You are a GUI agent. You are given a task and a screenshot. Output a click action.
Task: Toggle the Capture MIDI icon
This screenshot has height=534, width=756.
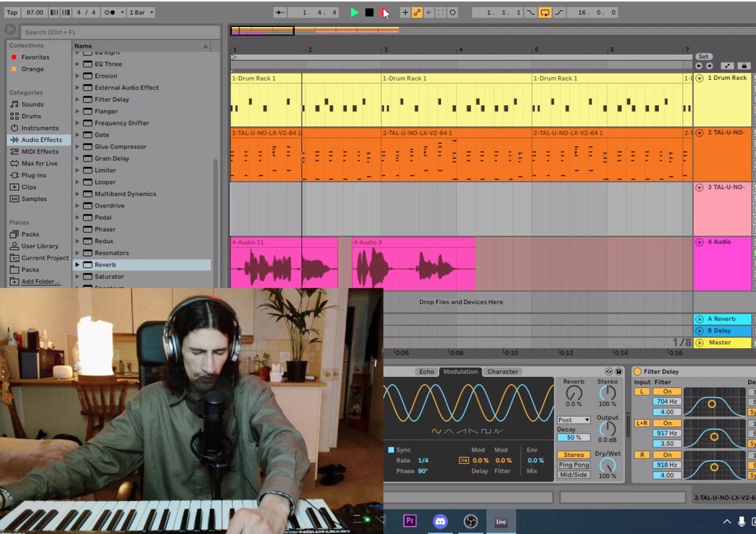click(441, 13)
